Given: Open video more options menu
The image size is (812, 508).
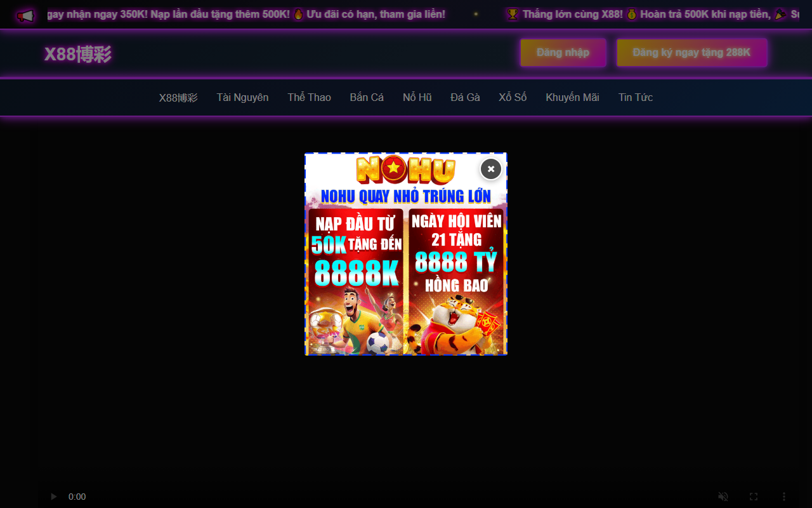Looking at the screenshot, I should pyautogui.click(x=784, y=497).
